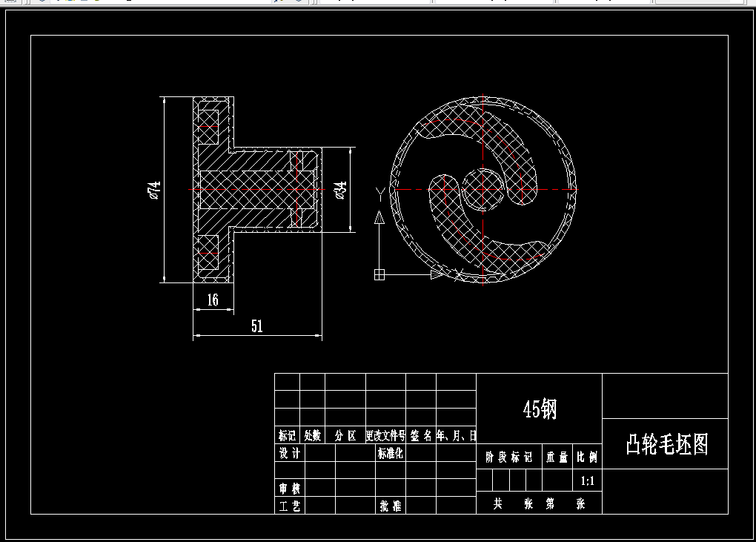756x542 pixels.
Task: Click the 分区 title block cell
Action: coord(345,435)
